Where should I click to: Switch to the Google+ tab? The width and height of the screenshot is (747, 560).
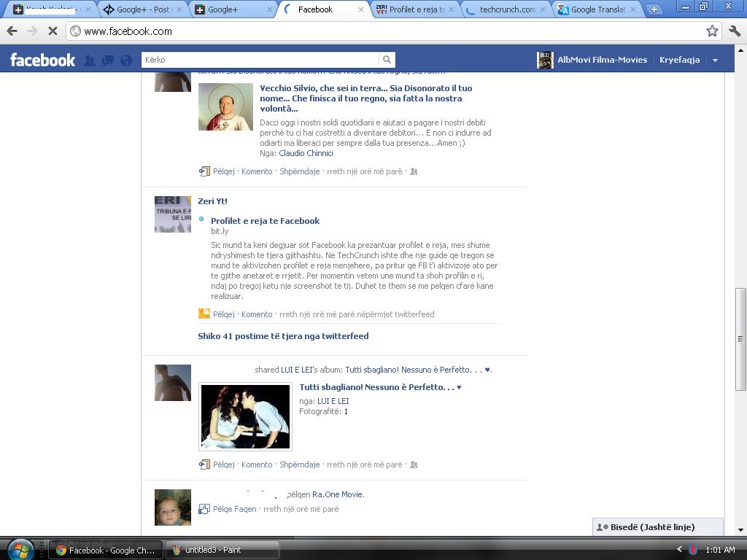point(233,9)
